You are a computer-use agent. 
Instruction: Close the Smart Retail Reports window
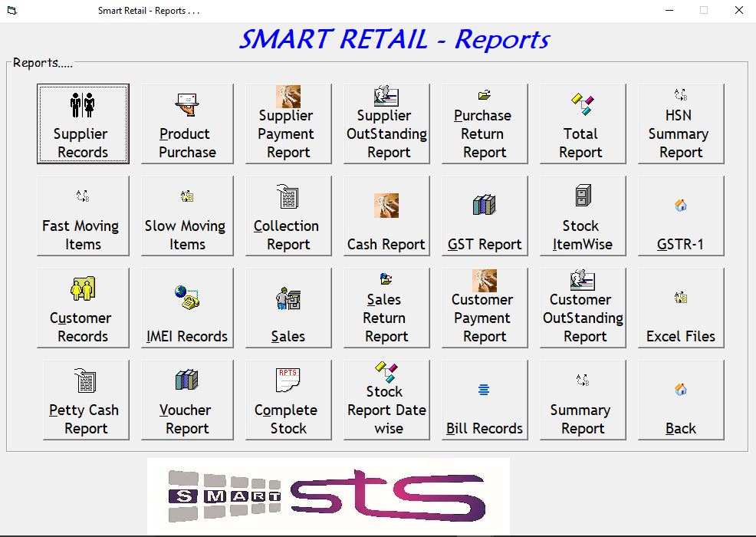(x=738, y=10)
